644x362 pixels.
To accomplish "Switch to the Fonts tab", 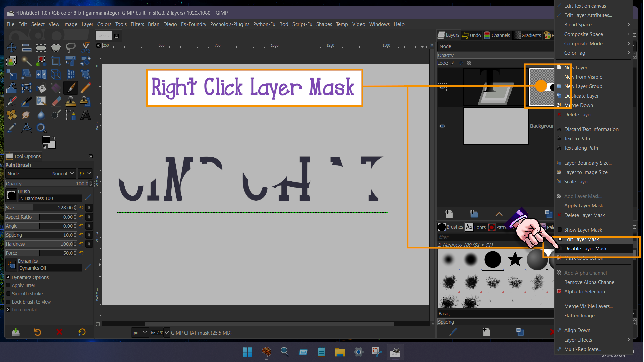I will tap(476, 227).
